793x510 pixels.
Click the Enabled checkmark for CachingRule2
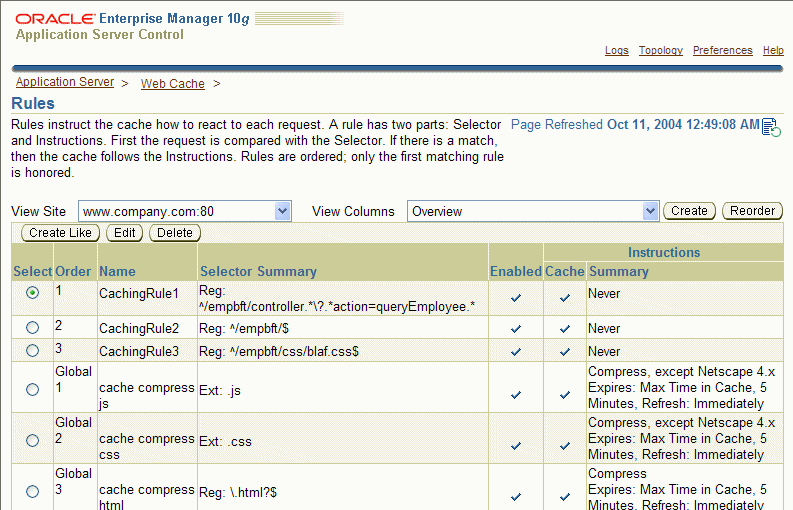click(515, 329)
